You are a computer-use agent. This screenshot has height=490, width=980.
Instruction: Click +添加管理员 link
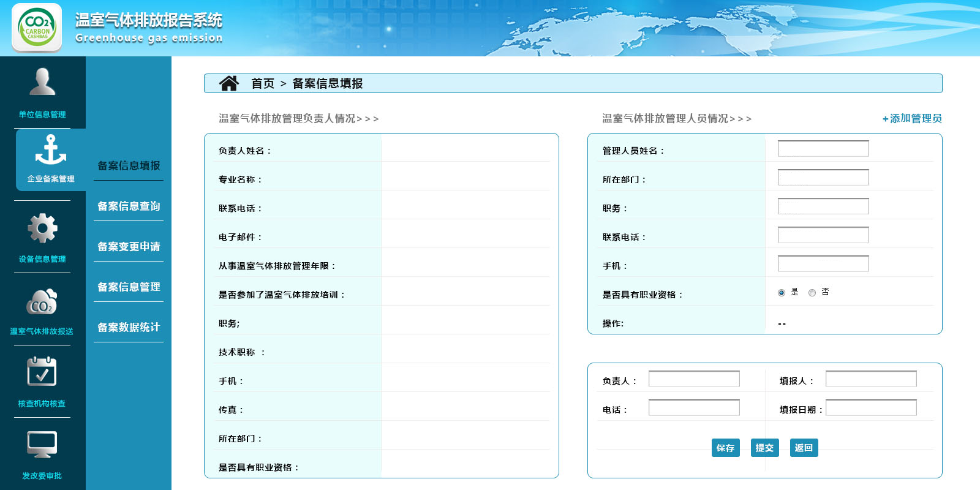[912, 118]
